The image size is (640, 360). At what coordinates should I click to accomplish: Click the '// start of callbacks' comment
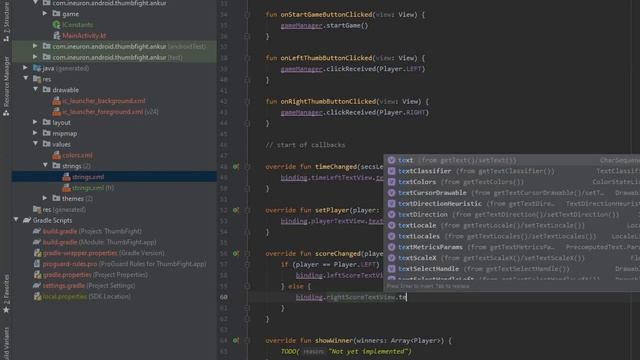click(x=305, y=145)
